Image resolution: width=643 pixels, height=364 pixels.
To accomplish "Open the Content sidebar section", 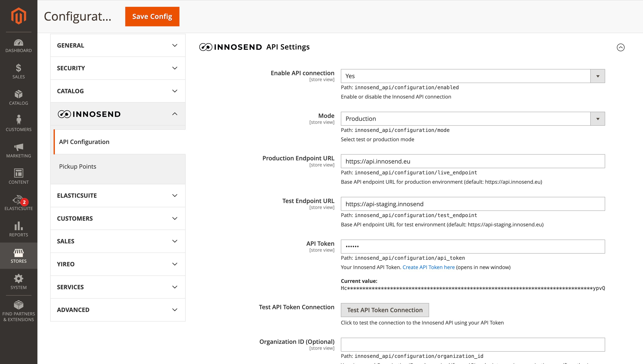I will click(x=18, y=176).
